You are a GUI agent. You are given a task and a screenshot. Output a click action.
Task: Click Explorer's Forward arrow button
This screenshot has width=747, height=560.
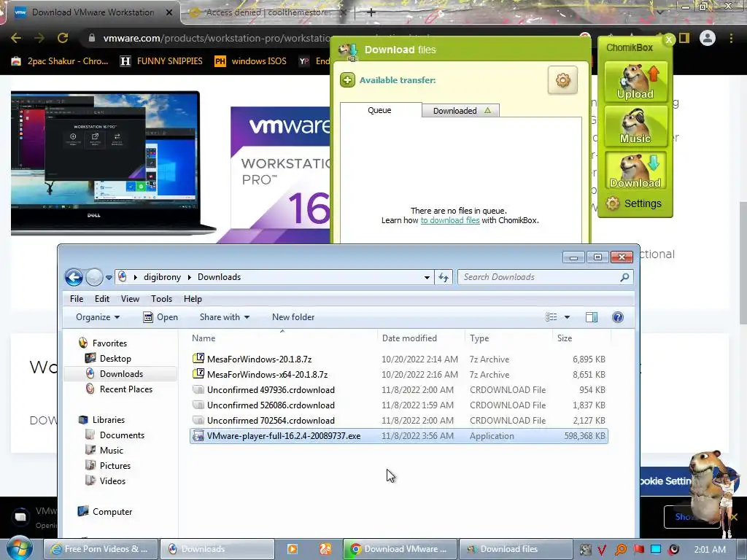tap(94, 277)
